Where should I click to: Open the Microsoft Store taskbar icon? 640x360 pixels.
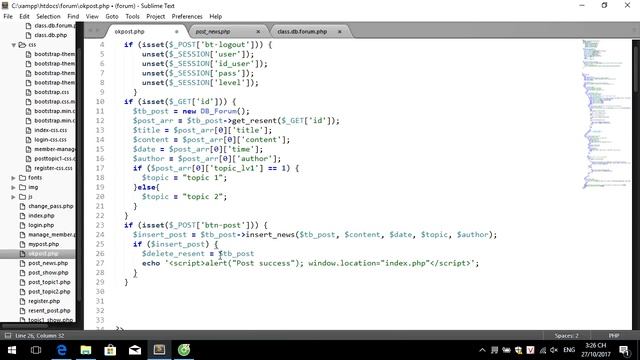coord(110,350)
